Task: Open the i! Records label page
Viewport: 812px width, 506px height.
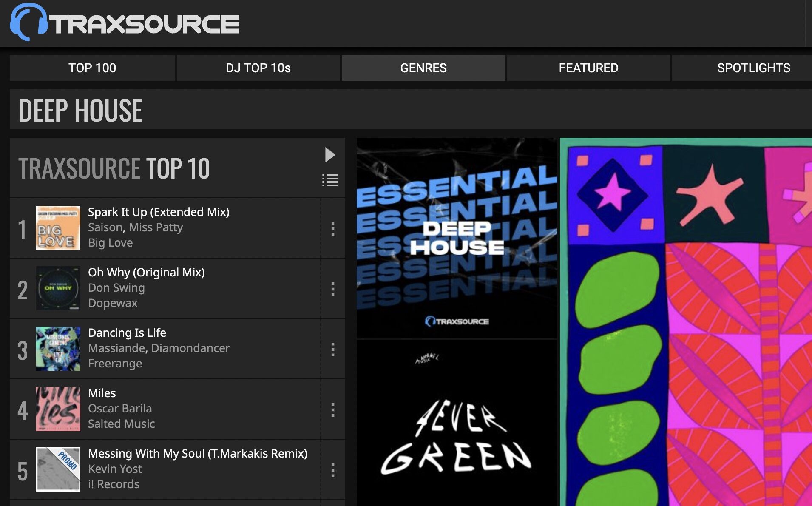Action: tap(114, 484)
